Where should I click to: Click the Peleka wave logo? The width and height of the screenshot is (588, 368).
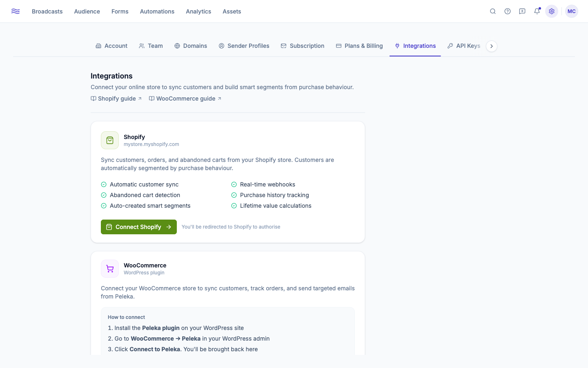16,11
